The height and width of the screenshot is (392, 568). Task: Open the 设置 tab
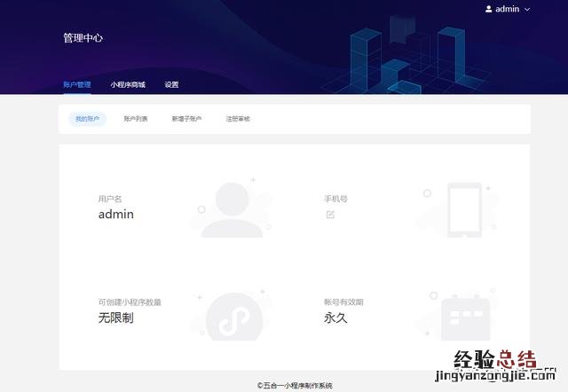pos(171,84)
